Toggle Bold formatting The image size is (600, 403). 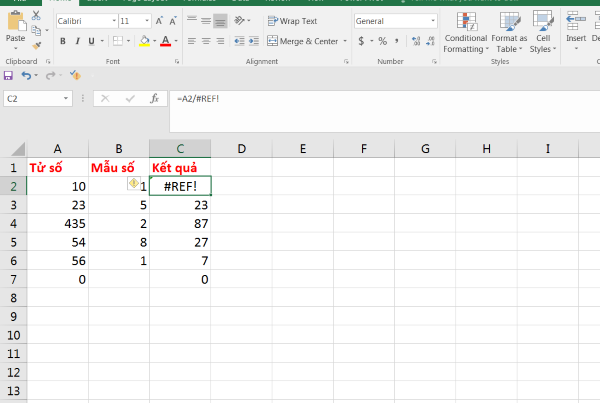point(62,41)
